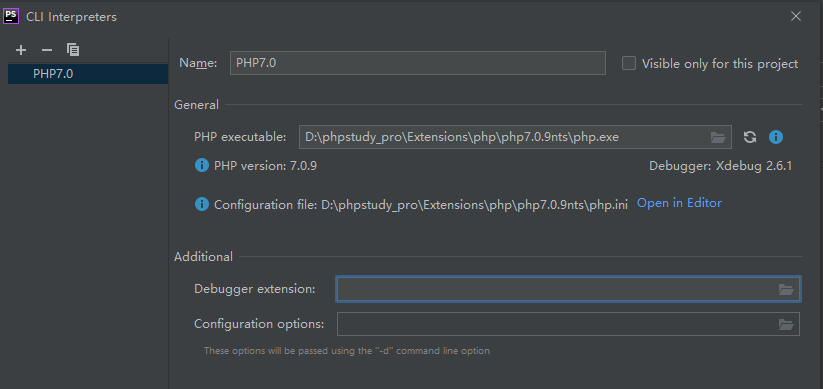
Task: Reload PHP info with refresh icon
Action: pyautogui.click(x=750, y=138)
